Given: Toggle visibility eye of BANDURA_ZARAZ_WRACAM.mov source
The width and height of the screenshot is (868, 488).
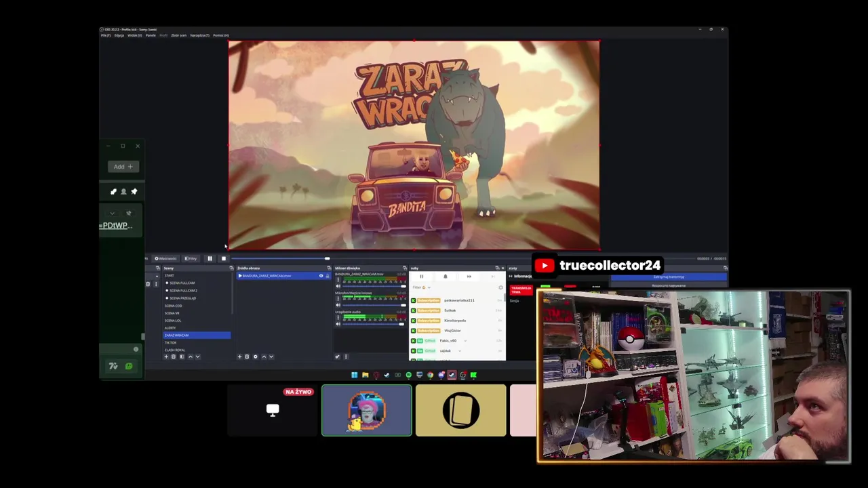Looking at the screenshot, I should [321, 276].
